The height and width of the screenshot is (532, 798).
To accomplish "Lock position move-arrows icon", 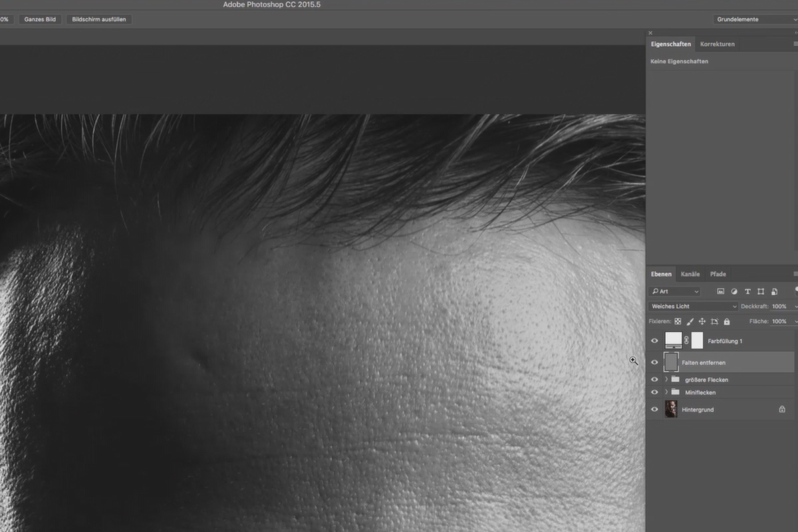I will (702, 321).
